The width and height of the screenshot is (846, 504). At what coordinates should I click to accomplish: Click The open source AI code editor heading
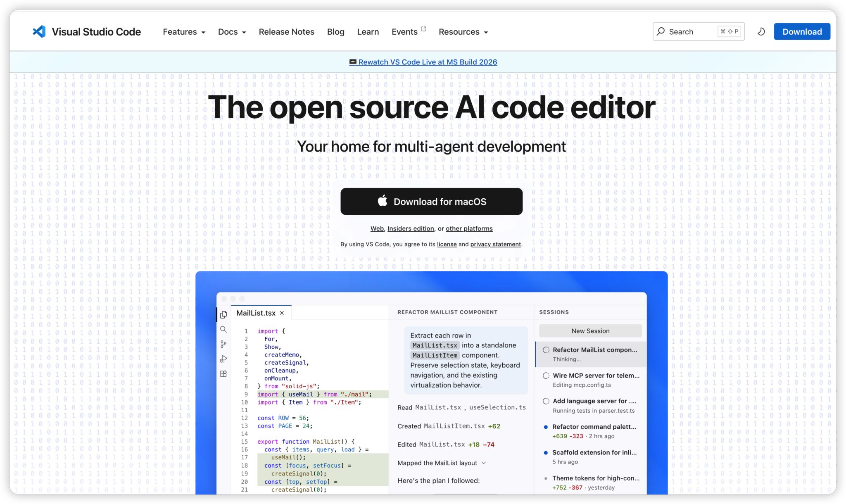coord(431,107)
